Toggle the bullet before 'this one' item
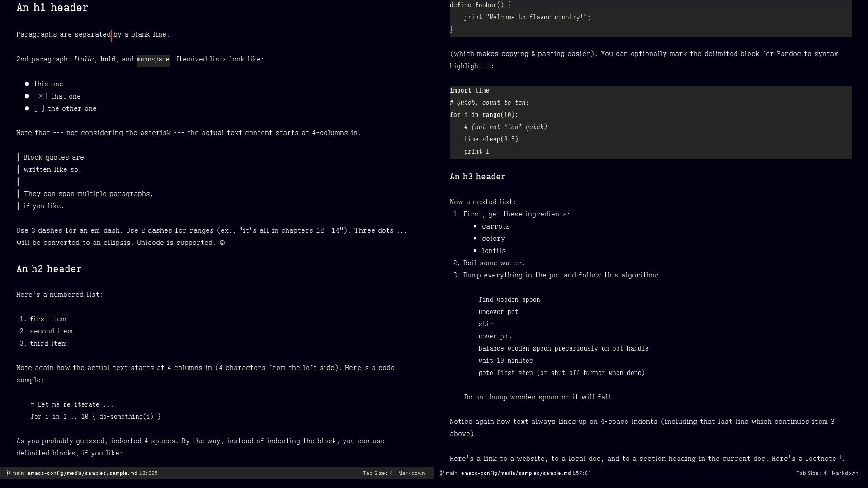This screenshot has height=488, width=868. [x=28, y=84]
